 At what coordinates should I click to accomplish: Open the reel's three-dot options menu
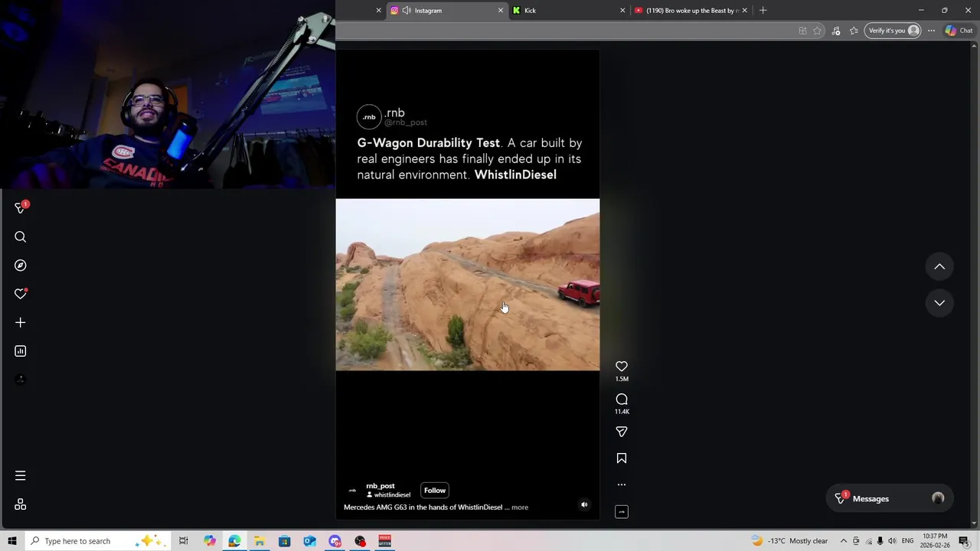click(x=622, y=484)
